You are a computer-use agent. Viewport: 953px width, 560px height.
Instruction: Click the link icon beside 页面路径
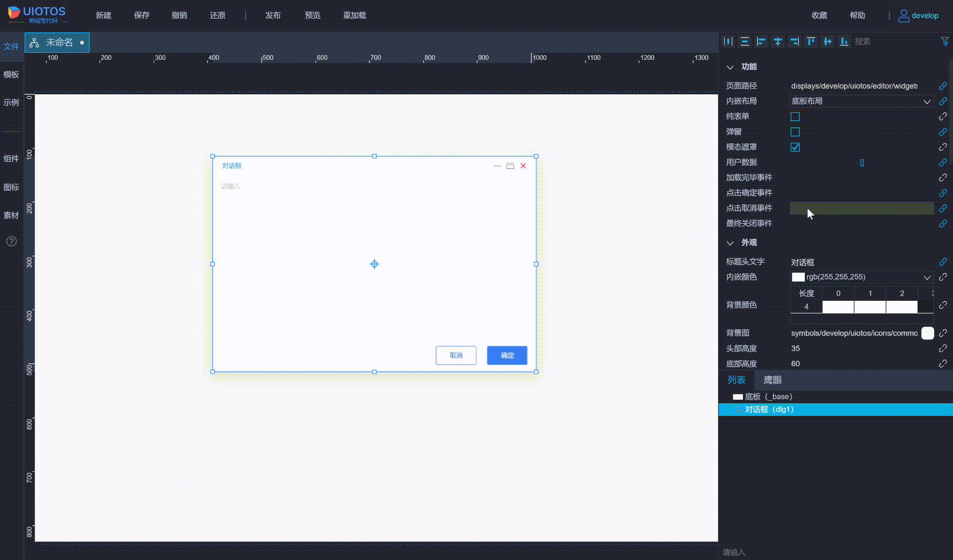click(943, 86)
